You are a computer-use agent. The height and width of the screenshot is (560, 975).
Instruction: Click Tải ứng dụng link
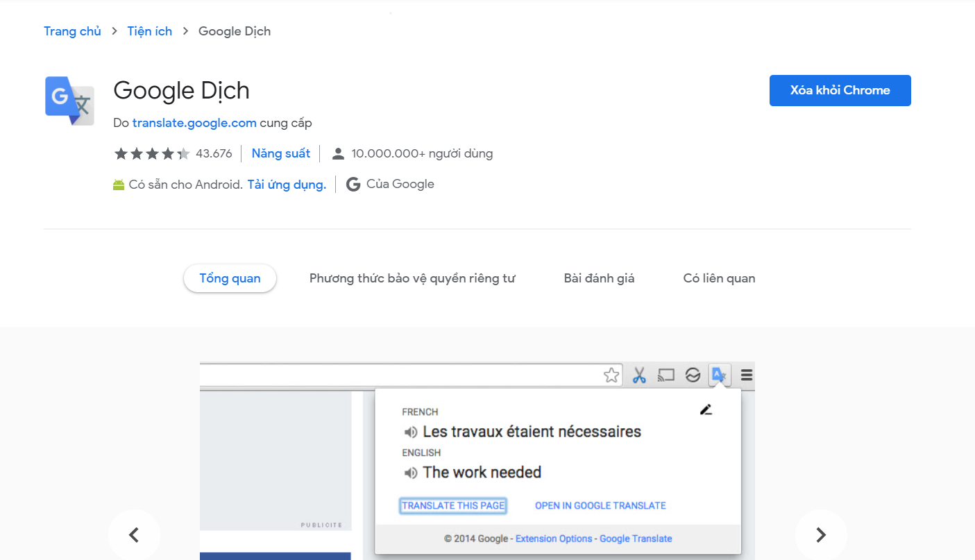click(287, 185)
